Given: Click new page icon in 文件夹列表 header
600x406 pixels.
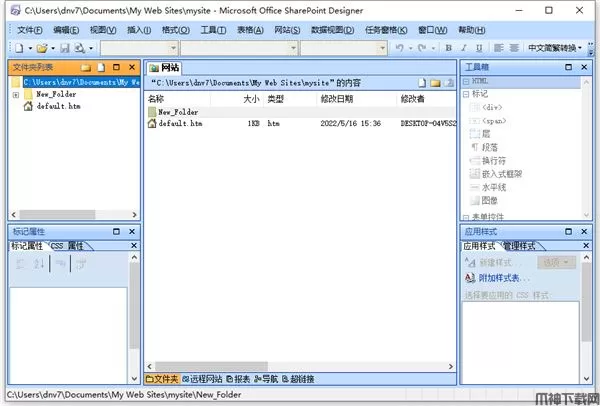Looking at the screenshot, I should (x=101, y=67).
